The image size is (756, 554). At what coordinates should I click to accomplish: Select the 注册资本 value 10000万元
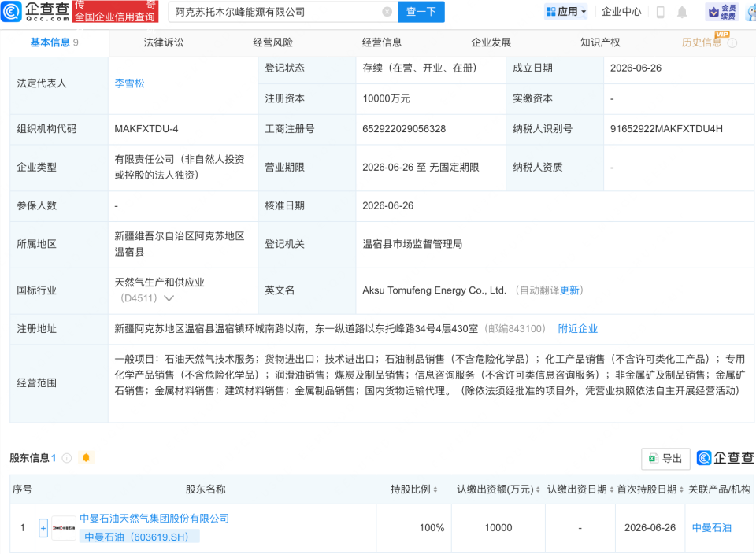click(x=386, y=98)
